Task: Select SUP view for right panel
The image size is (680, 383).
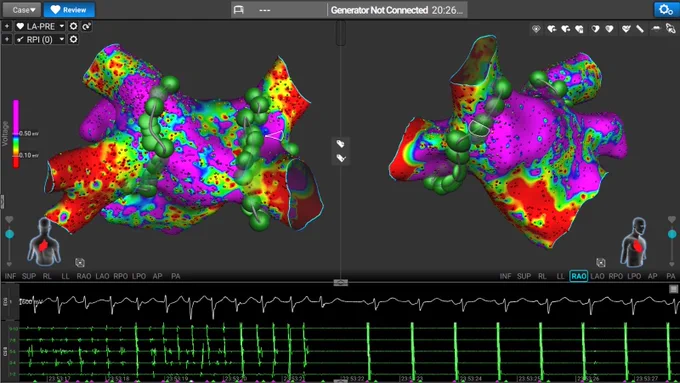Action: (524, 276)
